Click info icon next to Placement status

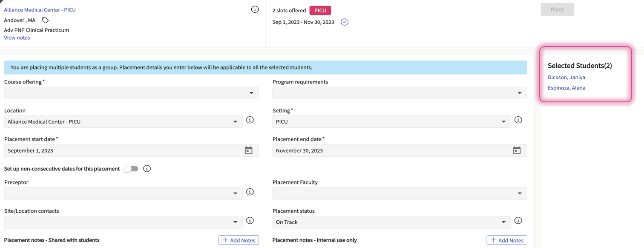point(518,221)
